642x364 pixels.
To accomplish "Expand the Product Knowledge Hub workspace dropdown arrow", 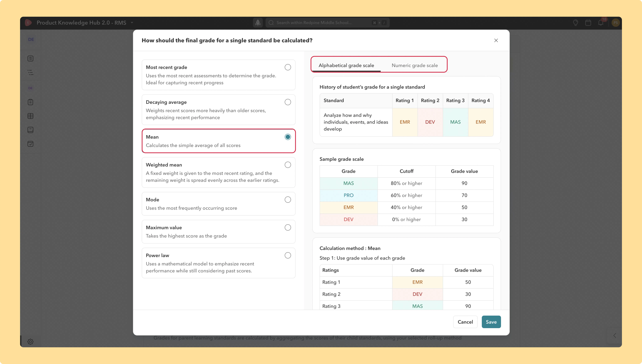I will pyautogui.click(x=132, y=23).
